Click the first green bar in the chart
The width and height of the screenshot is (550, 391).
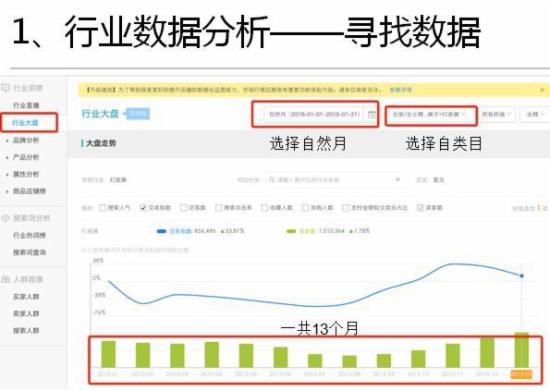(108, 354)
